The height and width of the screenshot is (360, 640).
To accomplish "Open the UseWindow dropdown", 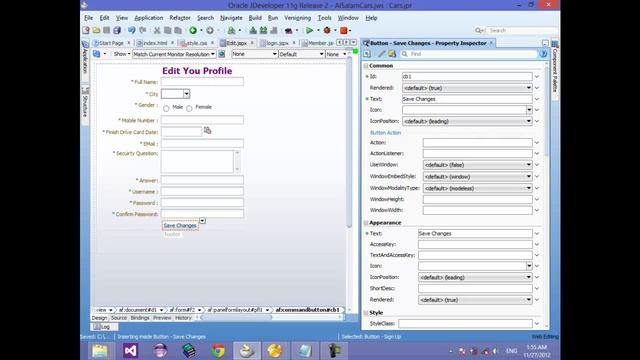I will (x=478, y=165).
